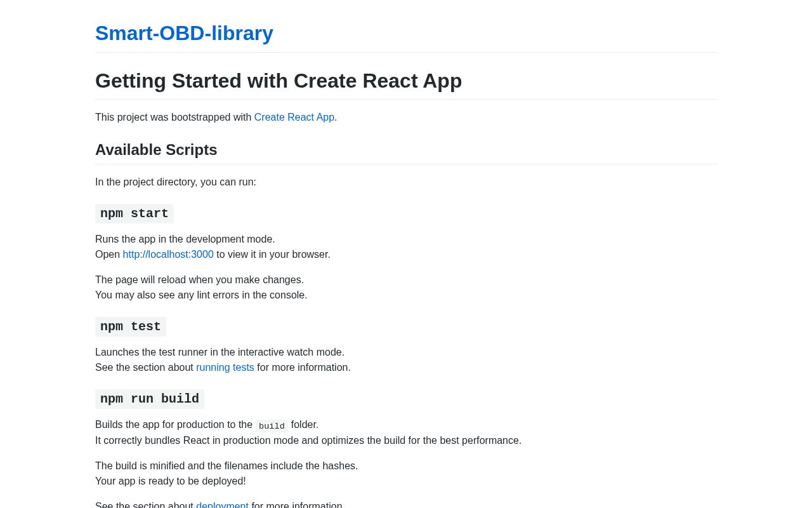Click 'You may also see any lint errors' line

[201, 295]
